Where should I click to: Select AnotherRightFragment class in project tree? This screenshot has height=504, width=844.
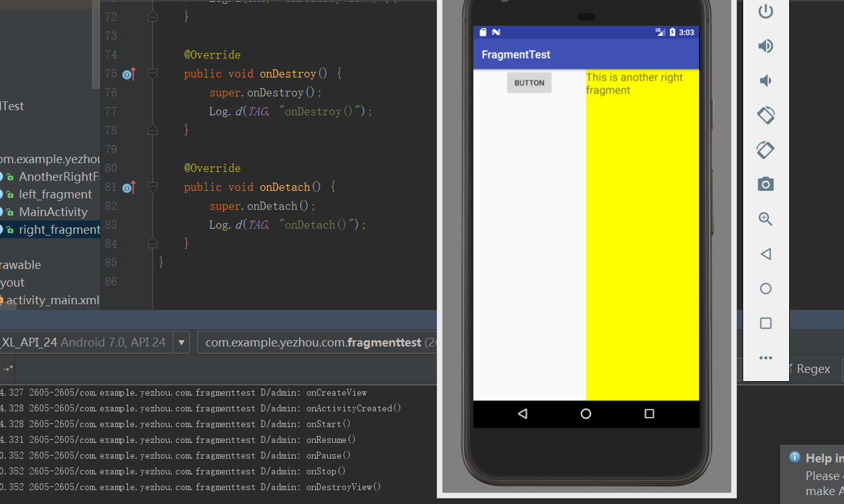[x=59, y=176]
